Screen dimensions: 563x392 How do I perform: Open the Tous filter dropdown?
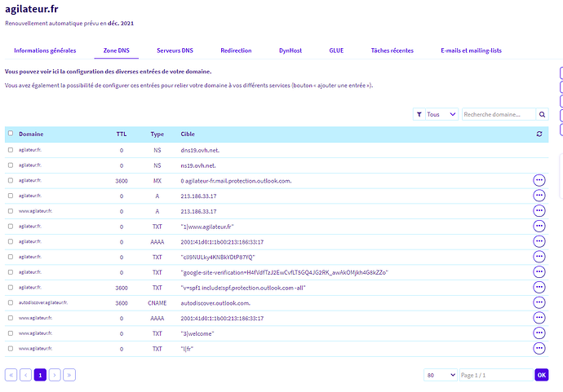point(441,114)
